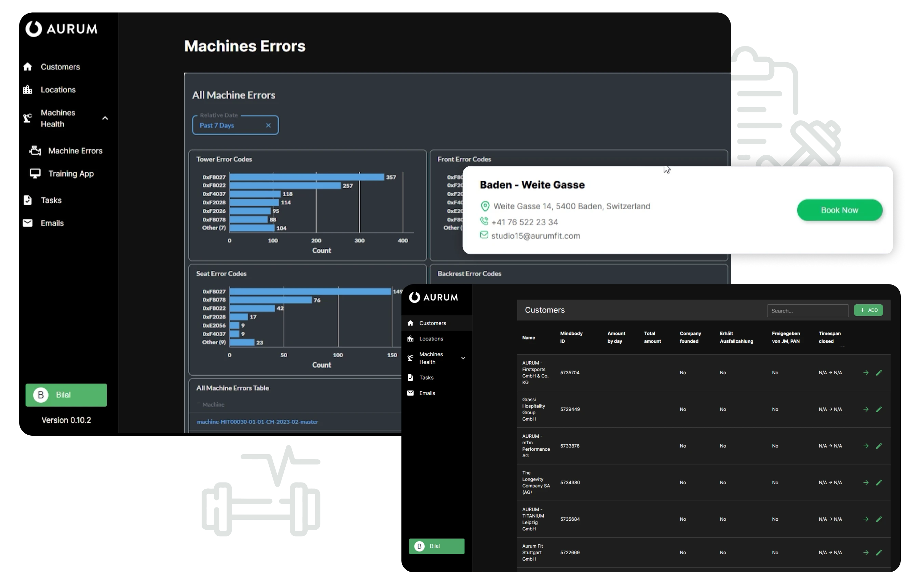Go to Emails in large sidebar

[x=52, y=223]
